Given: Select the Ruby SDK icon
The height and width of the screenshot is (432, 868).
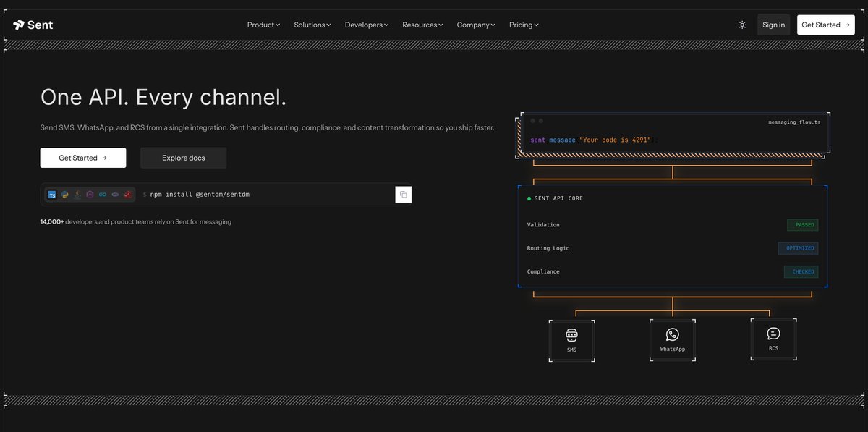Looking at the screenshot, I should (127, 195).
